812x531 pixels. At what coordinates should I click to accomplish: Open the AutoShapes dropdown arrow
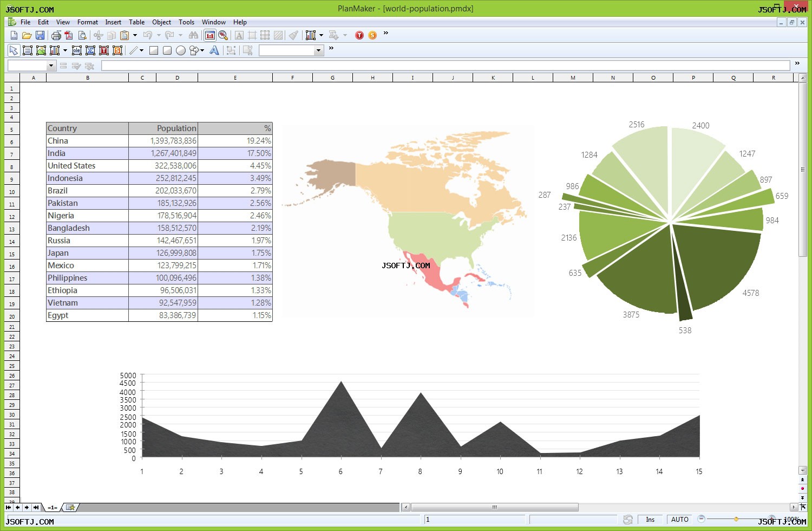click(x=202, y=50)
